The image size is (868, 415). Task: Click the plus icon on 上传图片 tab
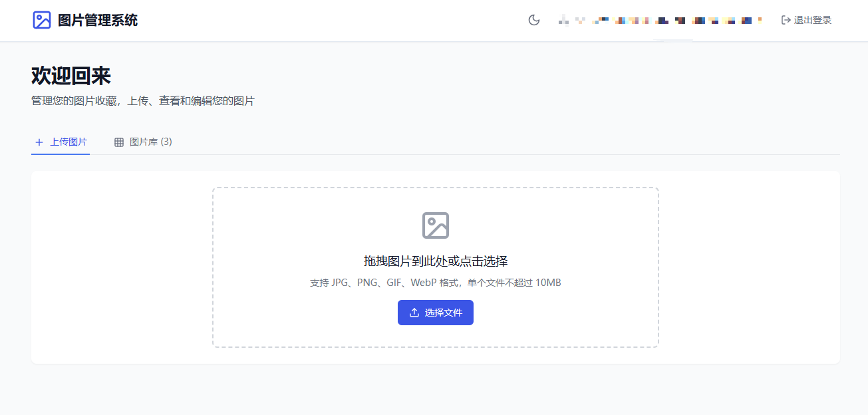click(39, 142)
